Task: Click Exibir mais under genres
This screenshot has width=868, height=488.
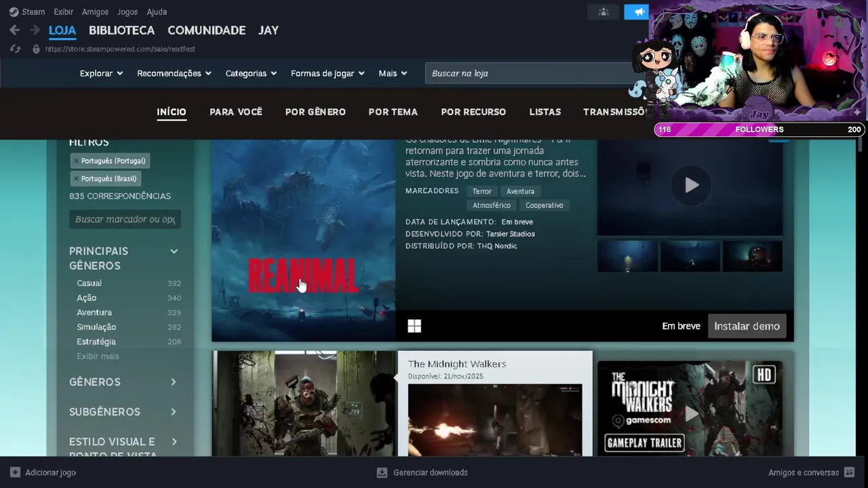Action: coord(98,356)
